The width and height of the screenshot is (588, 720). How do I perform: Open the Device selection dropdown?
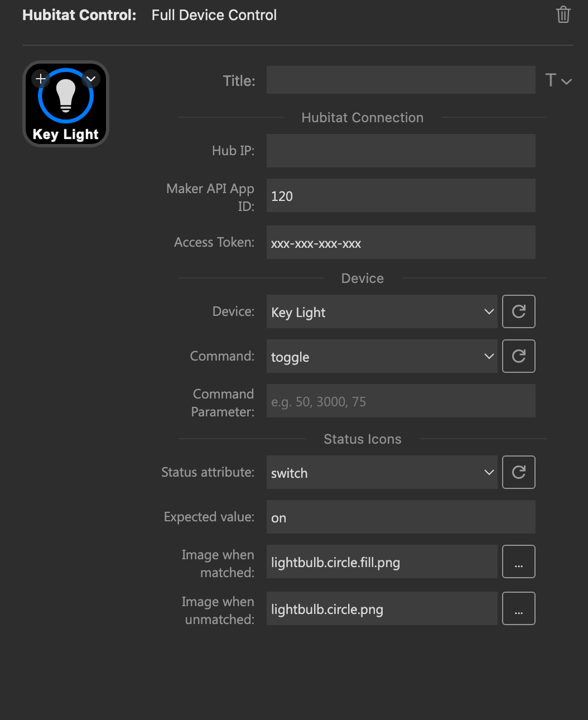[x=382, y=311]
